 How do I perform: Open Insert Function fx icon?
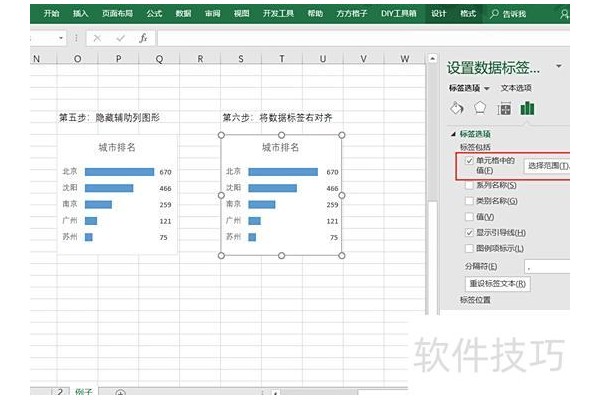click(x=143, y=38)
